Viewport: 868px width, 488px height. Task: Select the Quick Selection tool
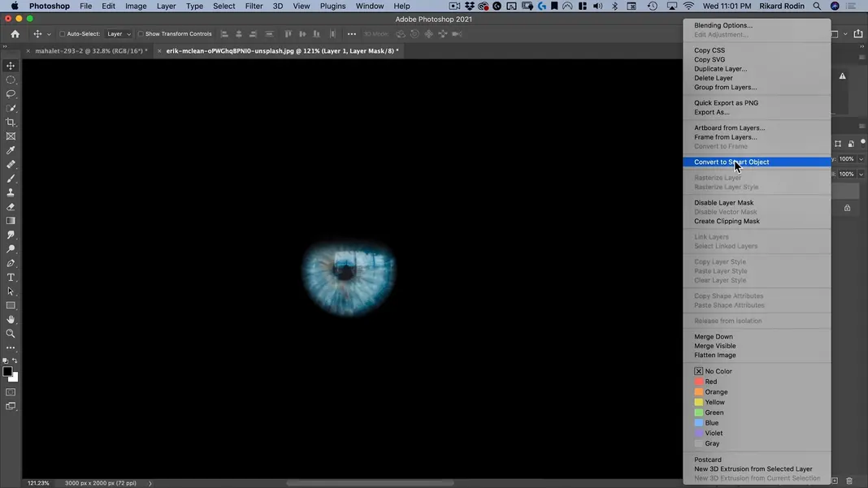(11, 108)
